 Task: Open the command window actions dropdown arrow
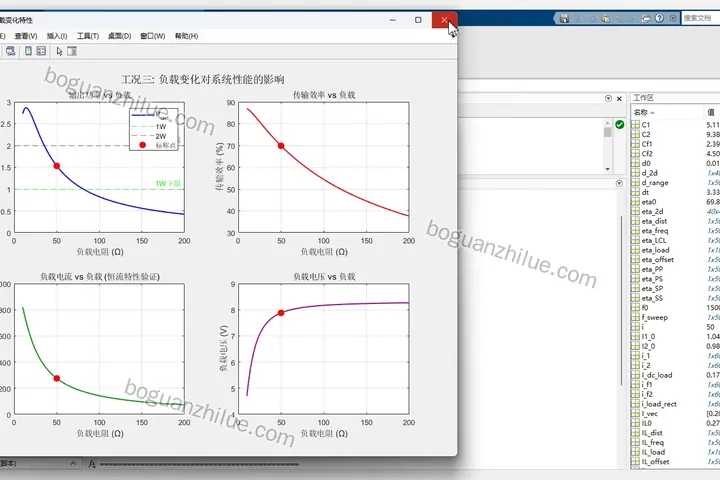pyautogui.click(x=619, y=183)
